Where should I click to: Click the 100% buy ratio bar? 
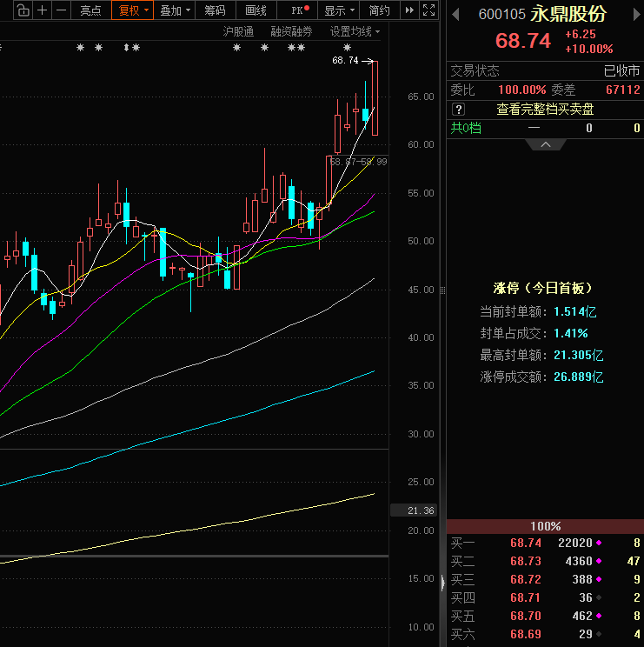[545, 526]
